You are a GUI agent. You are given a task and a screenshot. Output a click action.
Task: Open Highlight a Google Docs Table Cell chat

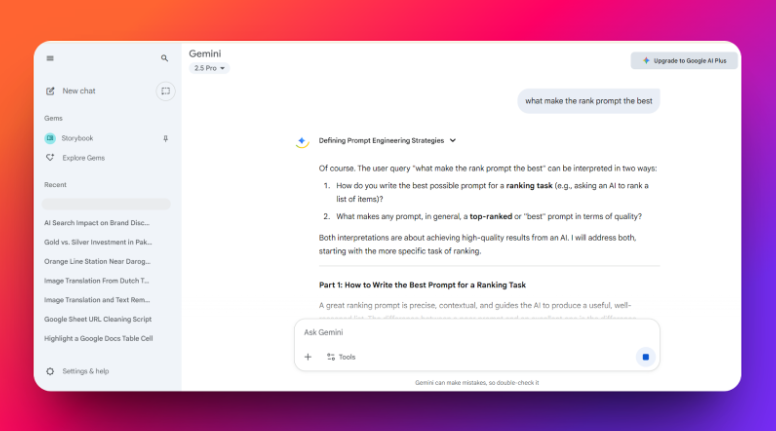[x=97, y=338]
